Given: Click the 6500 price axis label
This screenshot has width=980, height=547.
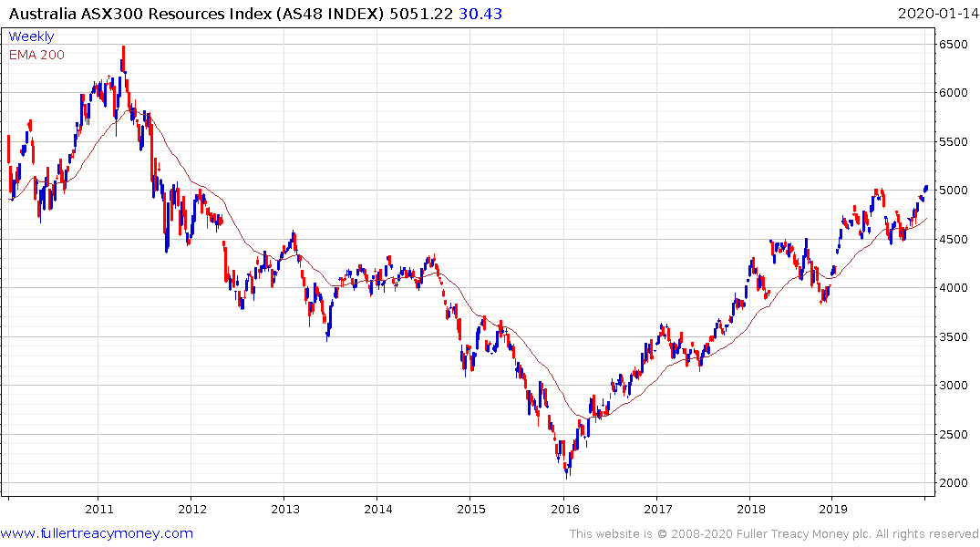Looking at the screenshot, I should click(x=953, y=45).
